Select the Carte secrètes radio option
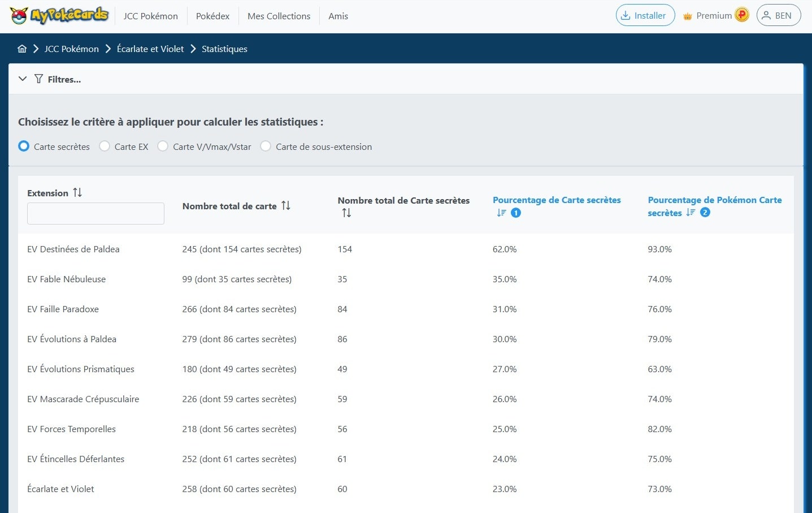The width and height of the screenshot is (812, 513). point(24,146)
